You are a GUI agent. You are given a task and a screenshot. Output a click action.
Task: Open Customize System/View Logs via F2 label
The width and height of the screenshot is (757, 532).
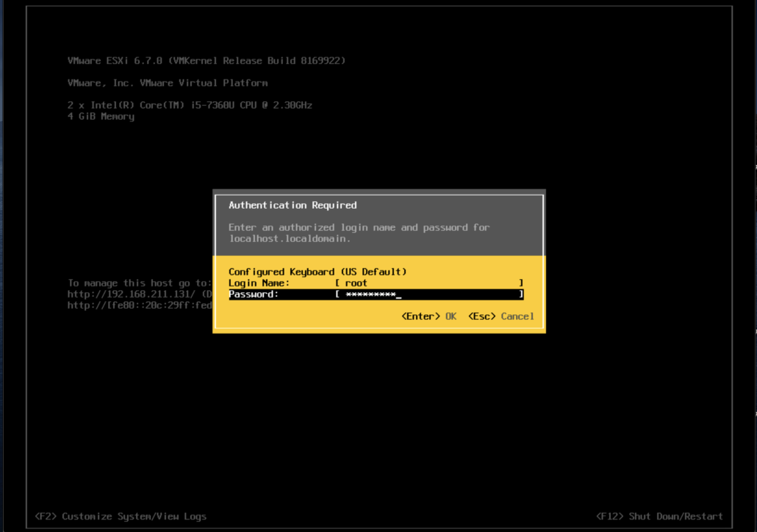click(x=121, y=516)
